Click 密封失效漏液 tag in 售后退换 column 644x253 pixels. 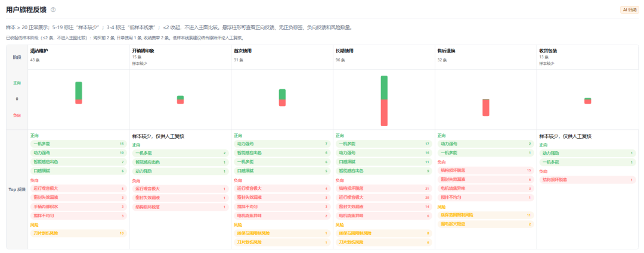point(486,180)
